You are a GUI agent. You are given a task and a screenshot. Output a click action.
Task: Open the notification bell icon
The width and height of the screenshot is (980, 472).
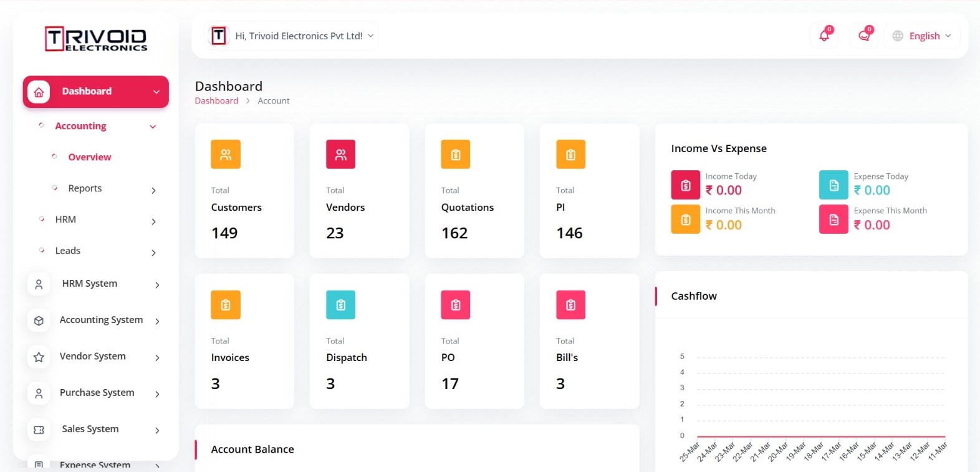[x=824, y=36]
